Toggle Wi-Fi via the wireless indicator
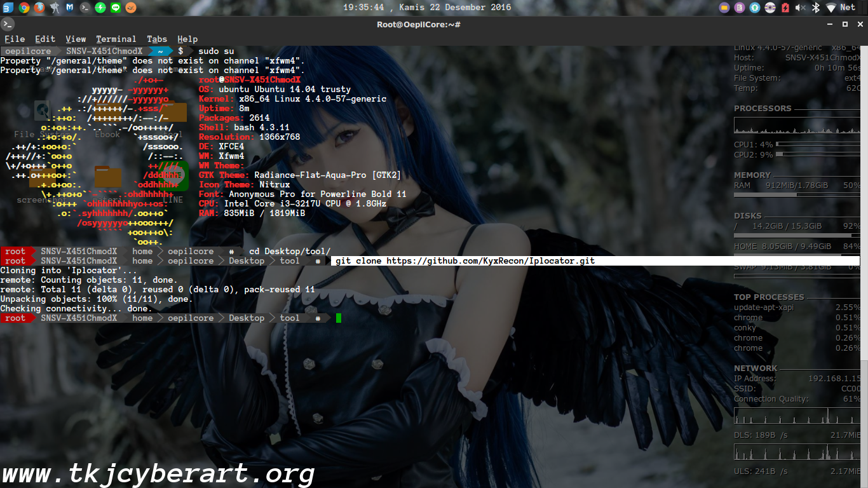 point(831,8)
